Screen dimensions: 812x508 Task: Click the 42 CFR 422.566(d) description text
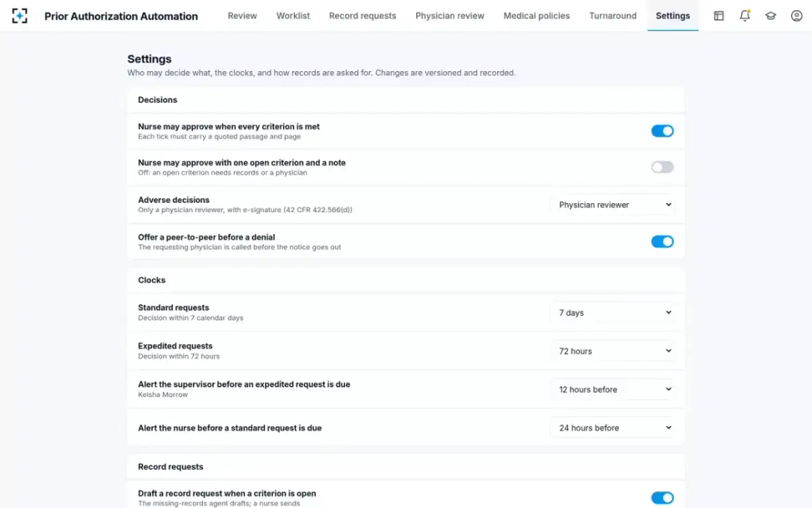tap(245, 210)
